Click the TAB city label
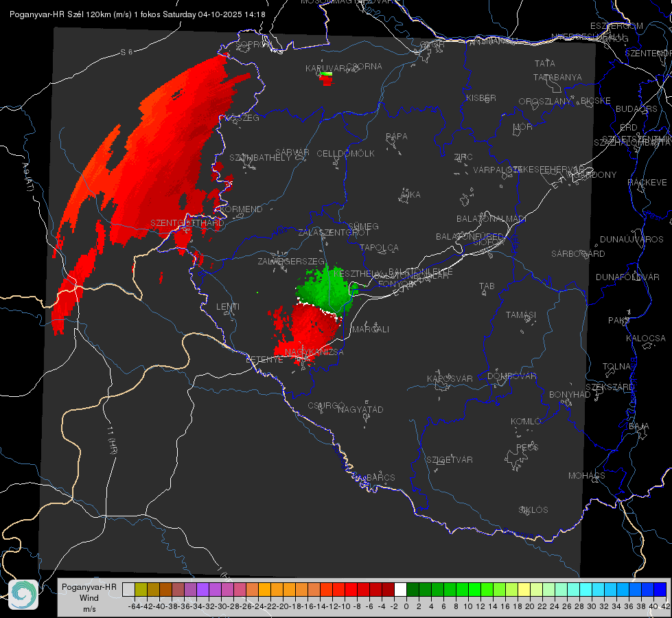This screenshot has width=672, height=618. coord(487,286)
